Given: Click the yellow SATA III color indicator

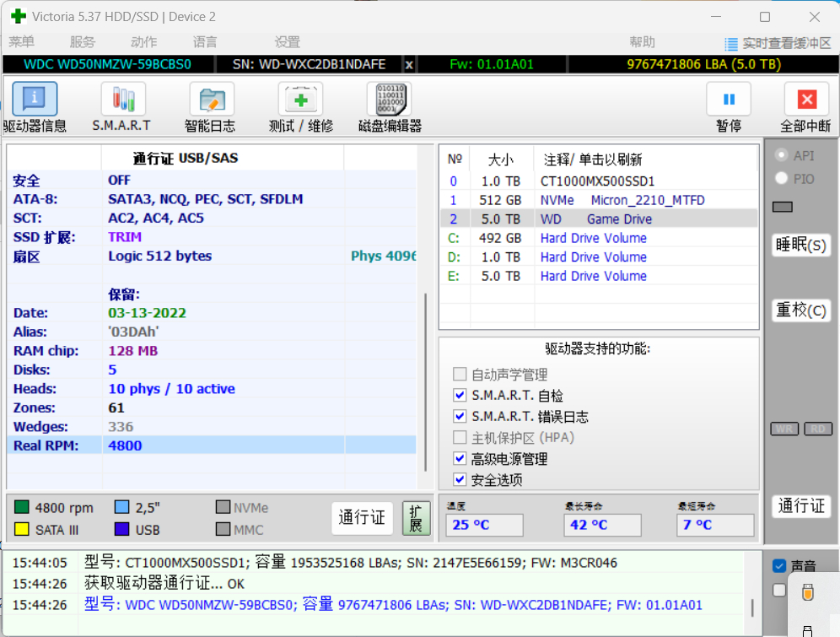Looking at the screenshot, I should [x=22, y=529].
